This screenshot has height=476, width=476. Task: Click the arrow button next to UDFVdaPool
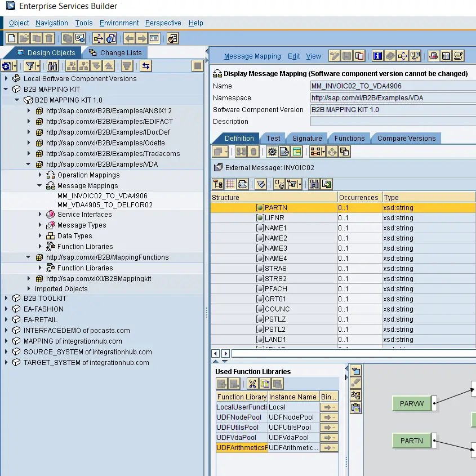(328, 438)
